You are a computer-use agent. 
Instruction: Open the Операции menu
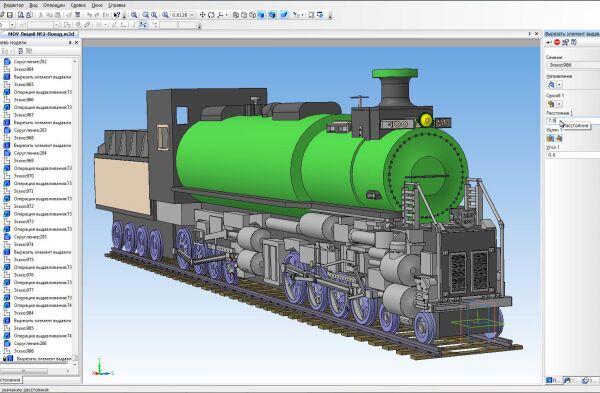click(x=54, y=5)
